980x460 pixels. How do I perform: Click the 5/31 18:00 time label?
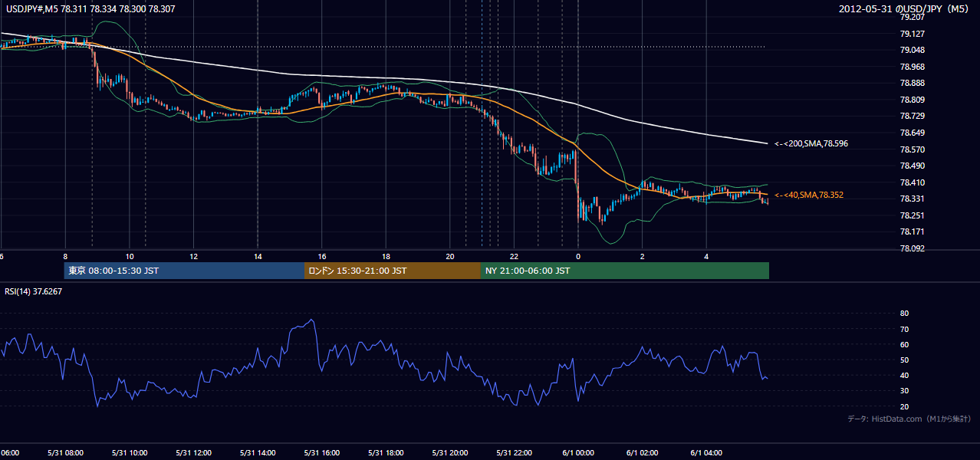pos(386,453)
